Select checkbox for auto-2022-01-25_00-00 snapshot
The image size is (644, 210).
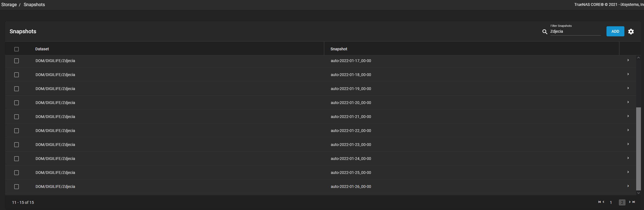[17, 173]
